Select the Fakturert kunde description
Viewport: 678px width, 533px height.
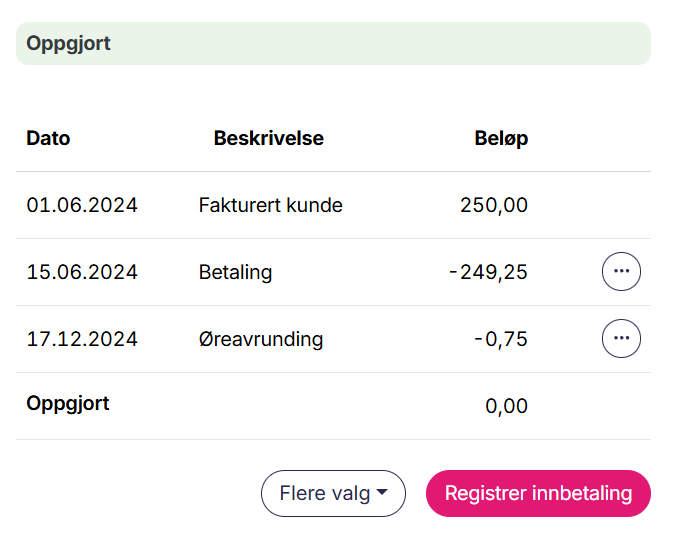click(270, 206)
